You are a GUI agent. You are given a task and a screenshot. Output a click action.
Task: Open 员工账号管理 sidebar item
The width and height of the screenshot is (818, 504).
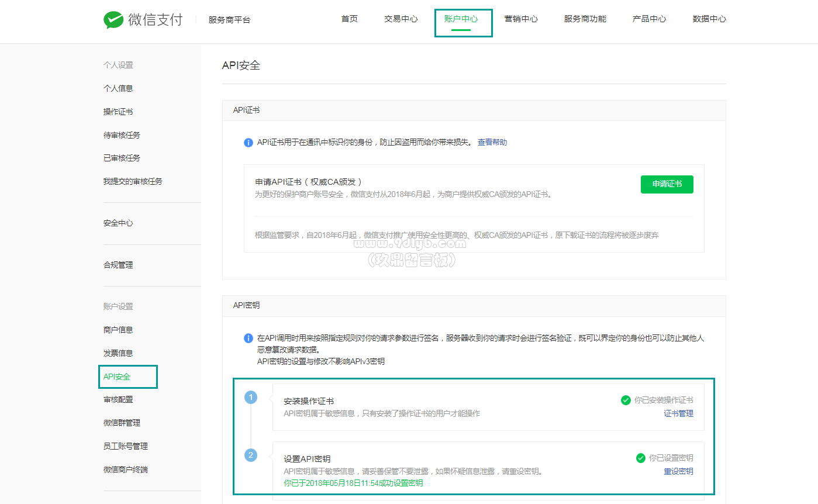[x=126, y=446]
